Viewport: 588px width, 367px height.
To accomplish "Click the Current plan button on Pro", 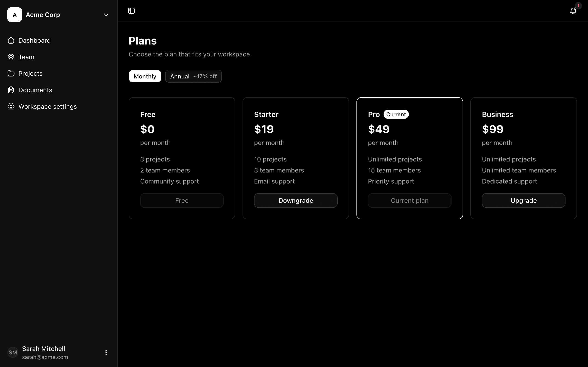I will pyautogui.click(x=409, y=200).
